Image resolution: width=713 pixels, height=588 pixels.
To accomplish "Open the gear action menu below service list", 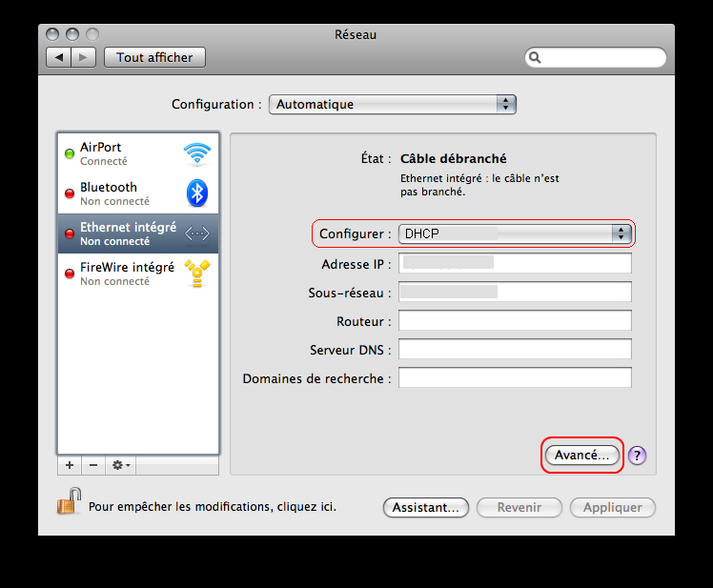I will [120, 465].
